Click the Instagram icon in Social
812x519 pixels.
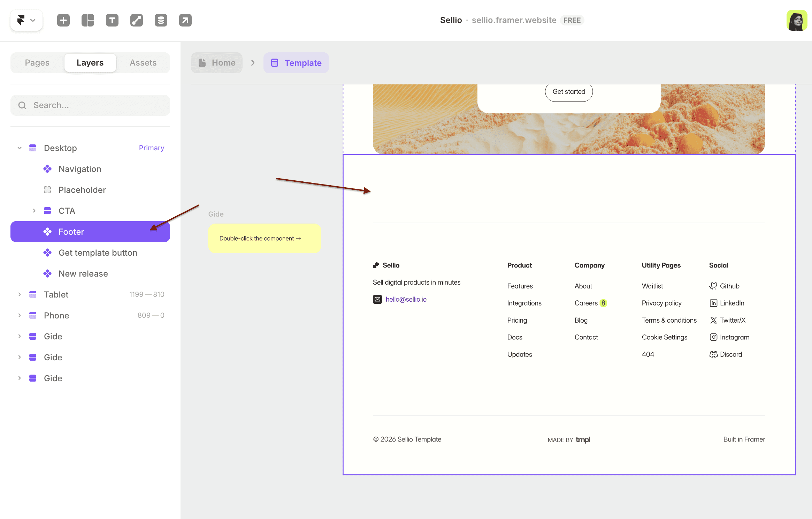(x=713, y=337)
